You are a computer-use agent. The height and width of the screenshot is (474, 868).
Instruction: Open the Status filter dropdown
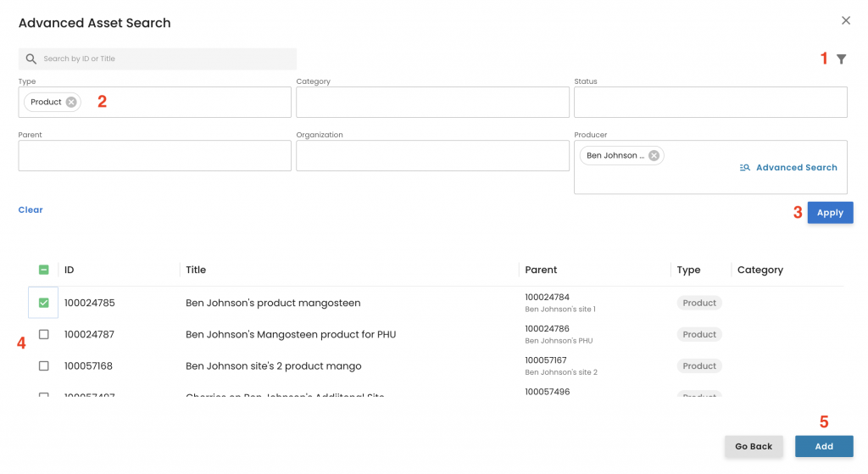click(710, 102)
